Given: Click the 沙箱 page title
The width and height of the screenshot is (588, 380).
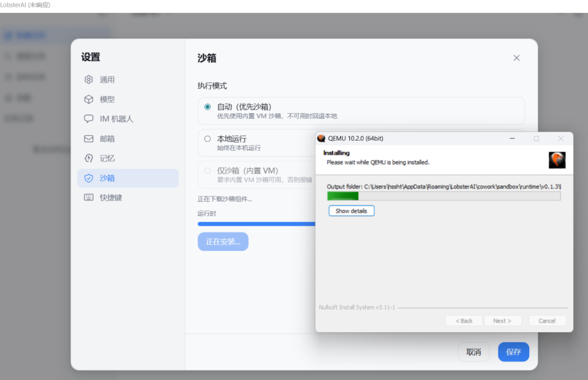Looking at the screenshot, I should click(x=207, y=58).
